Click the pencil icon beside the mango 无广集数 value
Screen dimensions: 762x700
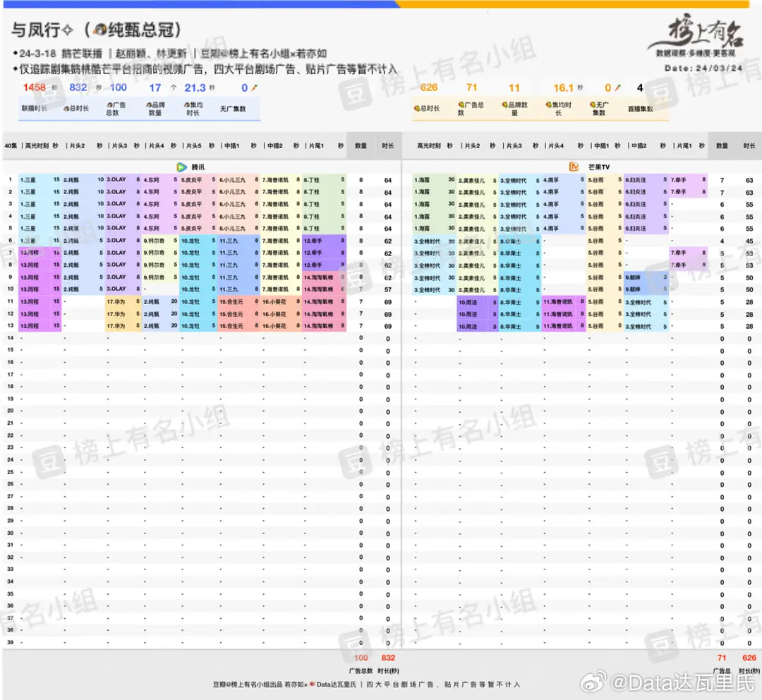pyautogui.click(x=618, y=89)
